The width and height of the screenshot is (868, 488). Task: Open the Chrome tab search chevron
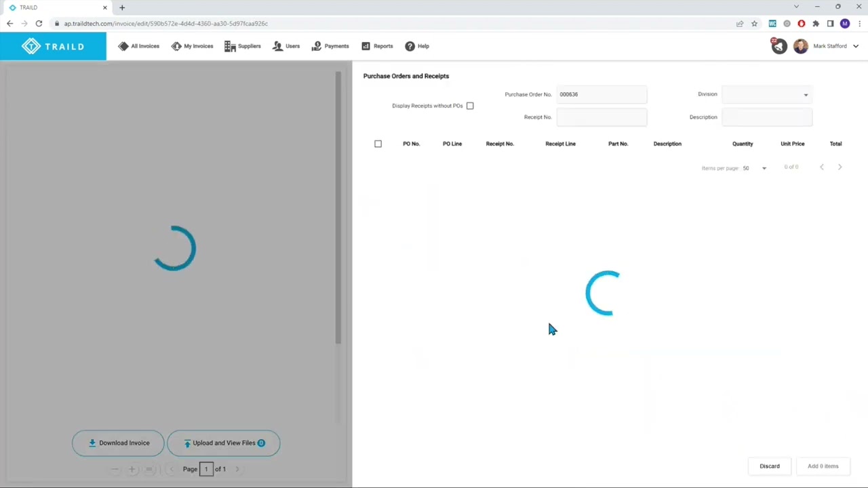(796, 7)
